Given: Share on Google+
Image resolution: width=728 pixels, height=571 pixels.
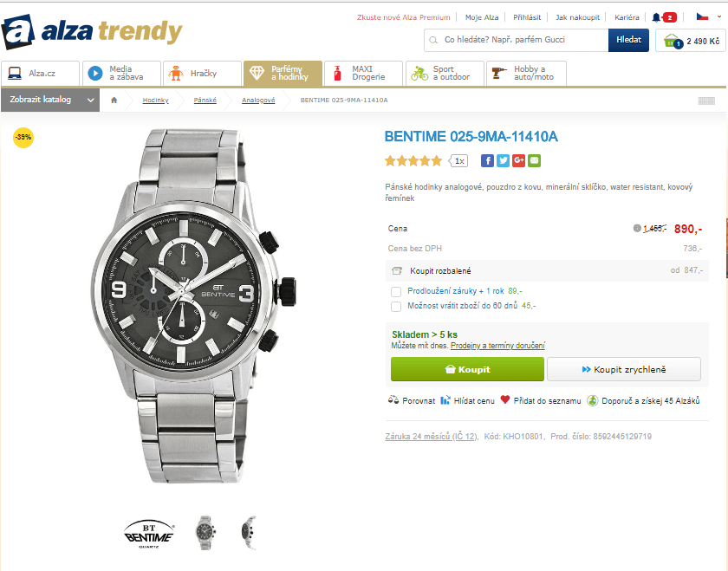Looking at the screenshot, I should [518, 160].
